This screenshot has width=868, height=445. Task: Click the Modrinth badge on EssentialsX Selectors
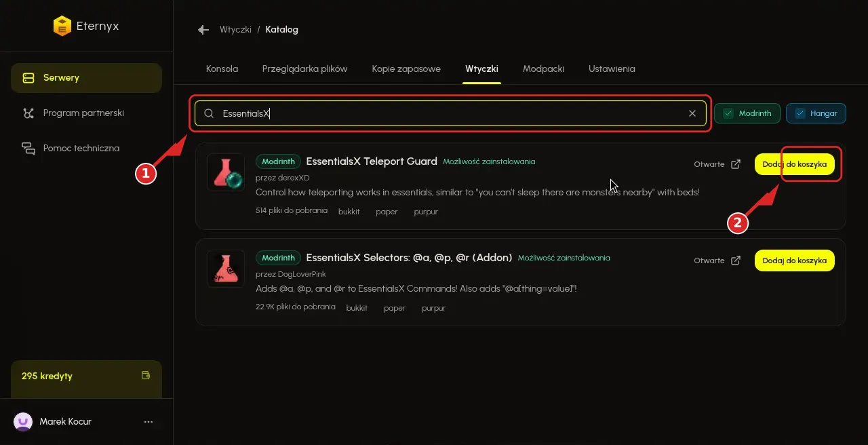[279, 258]
